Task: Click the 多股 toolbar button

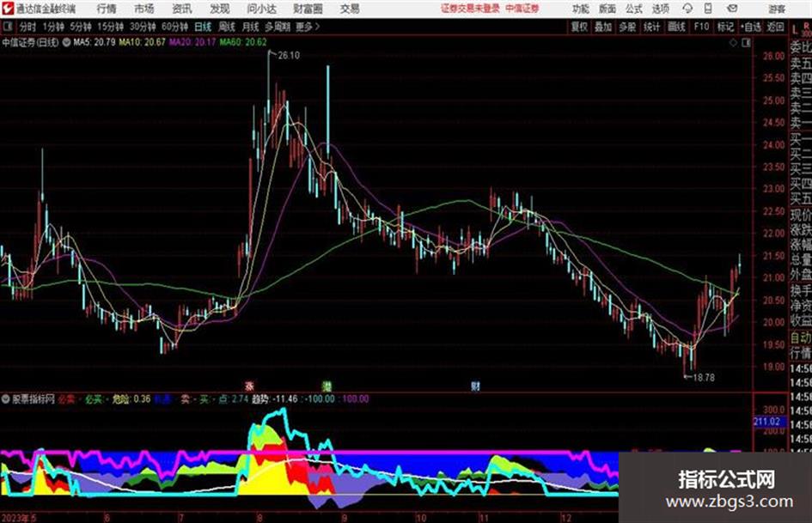Action: pos(627,27)
